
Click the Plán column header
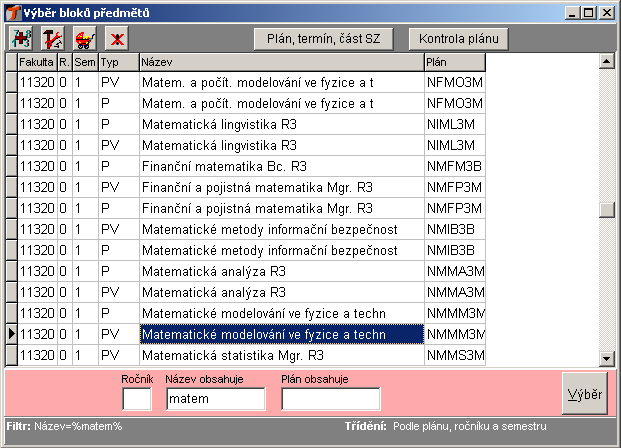(x=453, y=62)
